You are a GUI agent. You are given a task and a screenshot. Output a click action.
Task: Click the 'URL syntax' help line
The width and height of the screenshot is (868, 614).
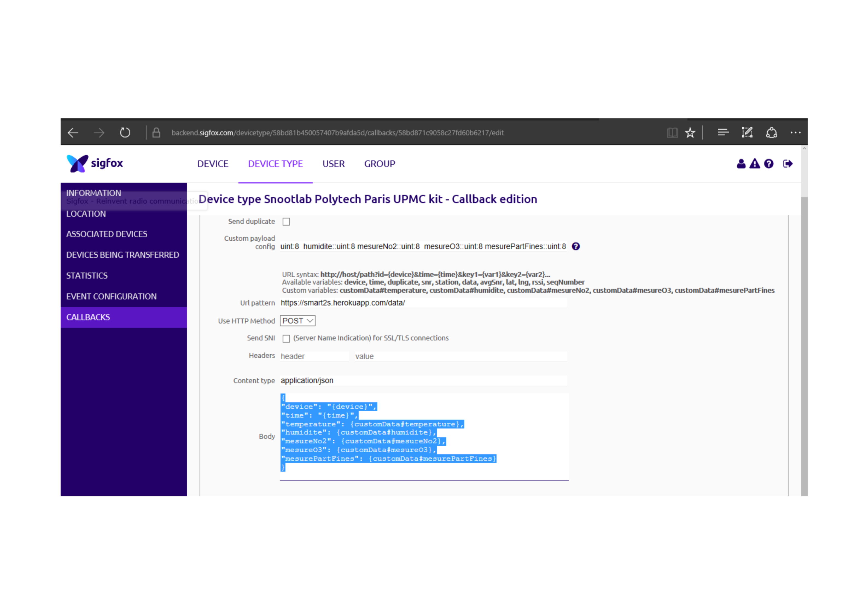point(416,275)
